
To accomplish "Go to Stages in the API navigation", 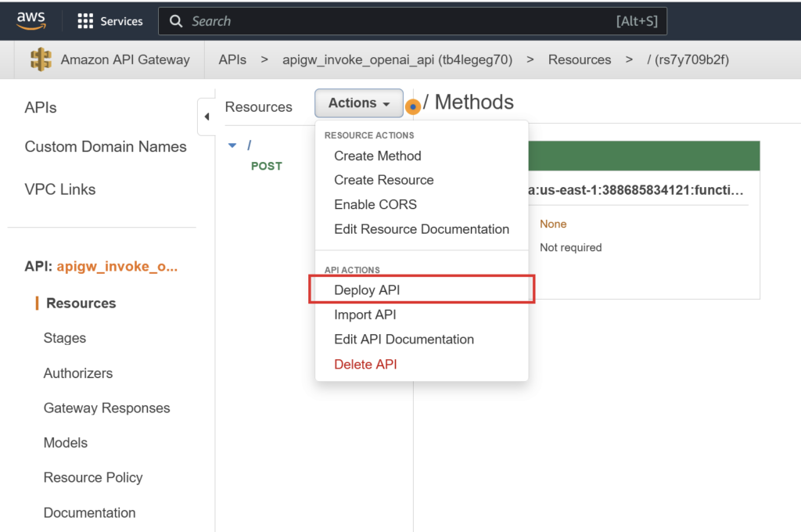I will 64,338.
